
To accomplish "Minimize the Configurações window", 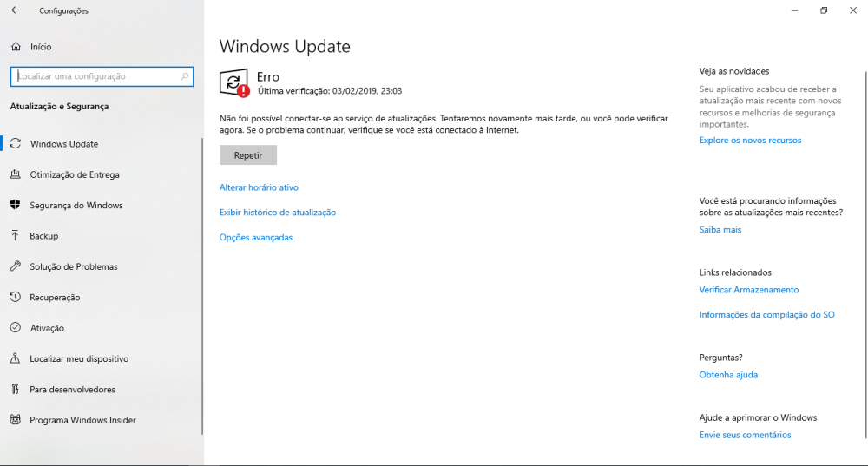I will (x=794, y=10).
